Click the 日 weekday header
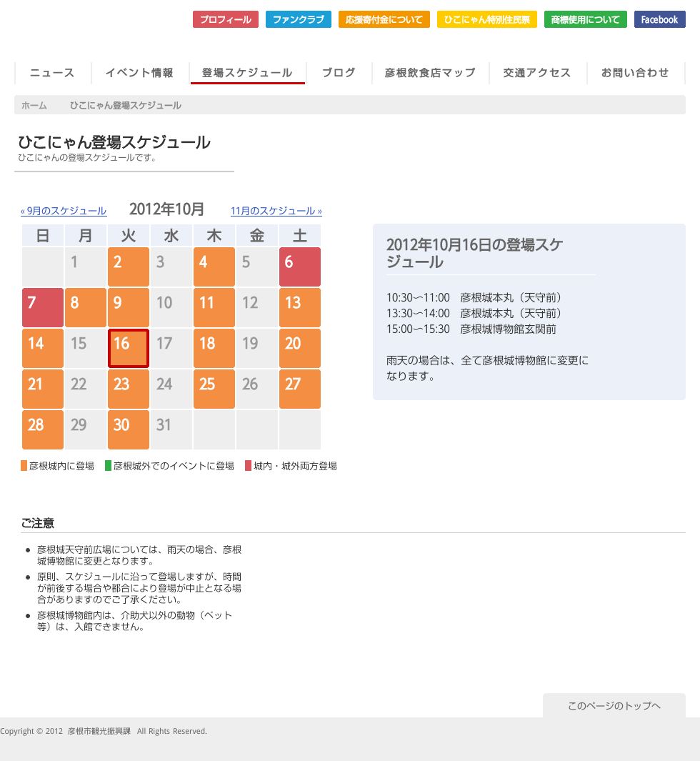Screen dimensions: 700x761 click(x=43, y=235)
